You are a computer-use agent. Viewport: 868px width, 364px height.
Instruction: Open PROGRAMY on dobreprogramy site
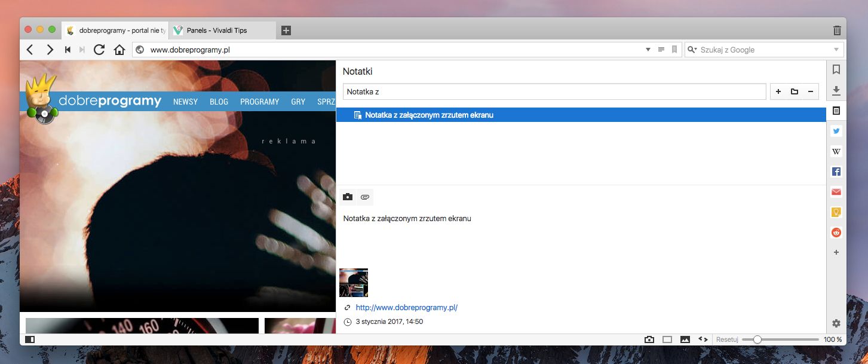click(x=260, y=102)
